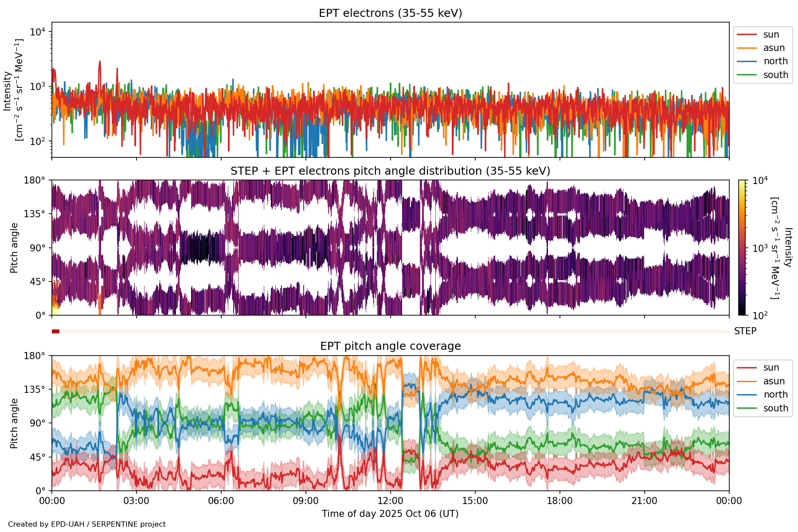Click 'sun' entry in pitch angle coverage legend

[x=771, y=368]
